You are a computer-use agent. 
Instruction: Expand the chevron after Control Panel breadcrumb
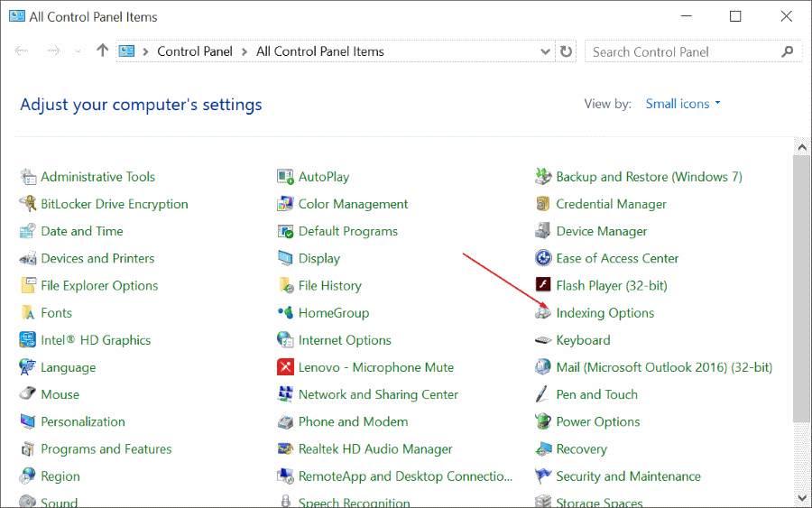[x=245, y=51]
